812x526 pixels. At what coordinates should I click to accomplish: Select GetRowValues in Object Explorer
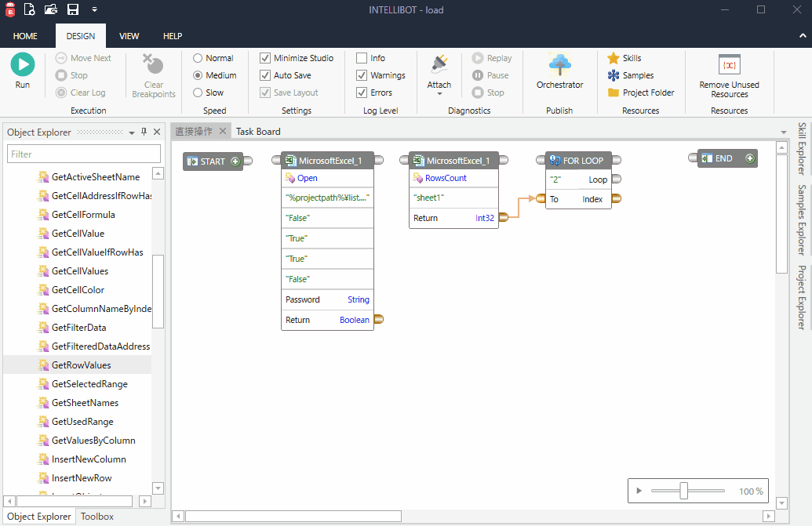83,365
